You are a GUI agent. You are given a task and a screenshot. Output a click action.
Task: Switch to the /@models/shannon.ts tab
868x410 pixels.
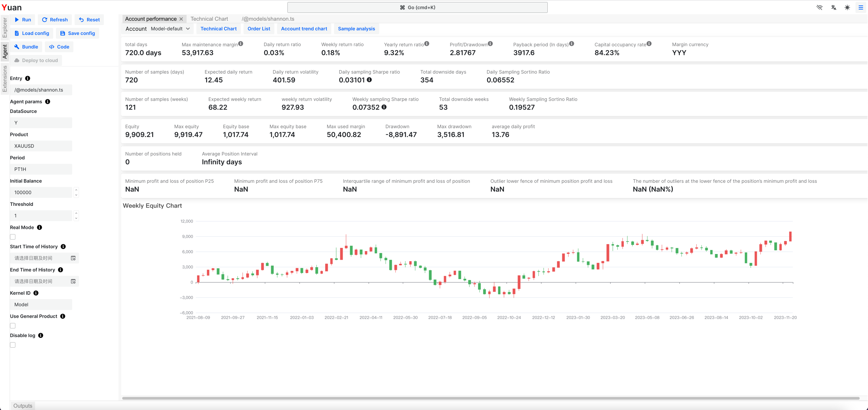268,19
